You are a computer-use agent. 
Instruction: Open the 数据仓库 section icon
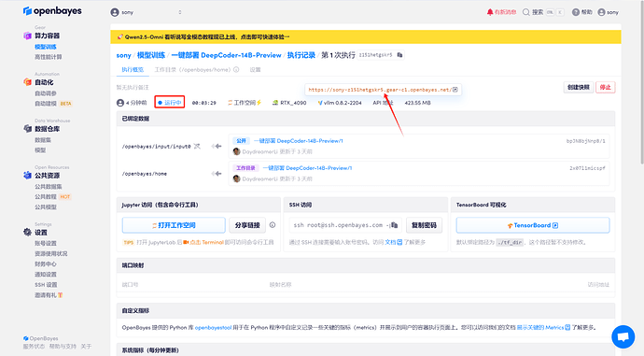pos(27,129)
